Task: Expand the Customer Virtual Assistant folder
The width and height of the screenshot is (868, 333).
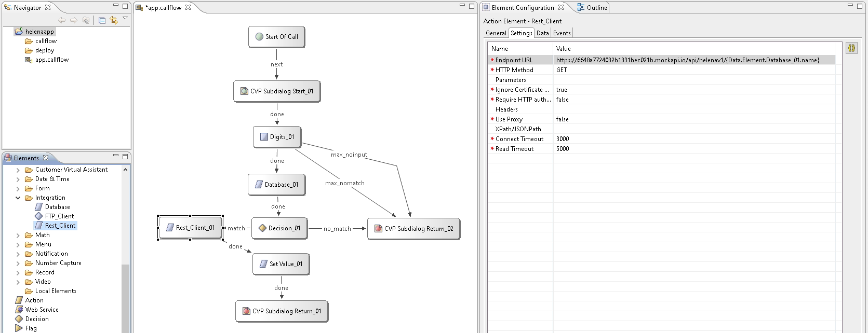Action: [x=18, y=170]
